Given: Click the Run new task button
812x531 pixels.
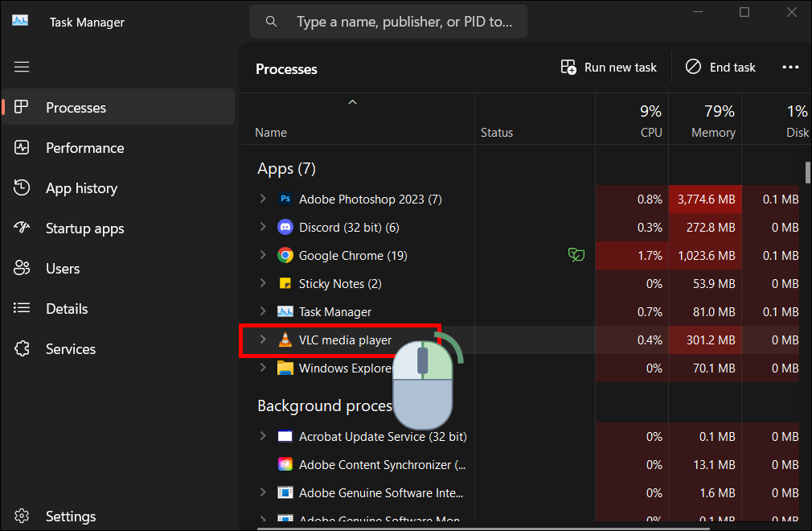Looking at the screenshot, I should 609,68.
